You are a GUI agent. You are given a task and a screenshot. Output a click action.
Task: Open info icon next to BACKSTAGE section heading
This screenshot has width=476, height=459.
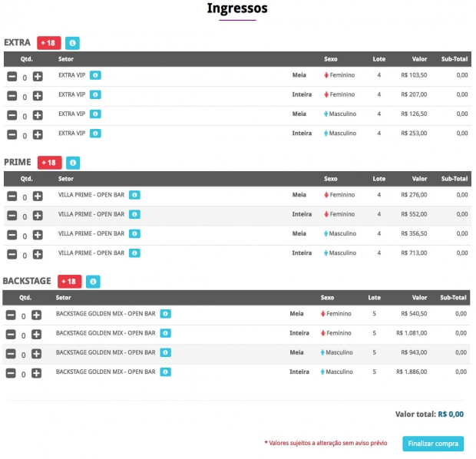[93, 282]
